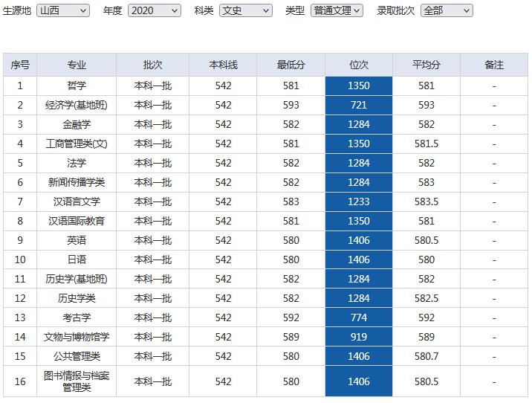
Task: Select the 经济学(基地班) major cell
Action: click(77, 106)
